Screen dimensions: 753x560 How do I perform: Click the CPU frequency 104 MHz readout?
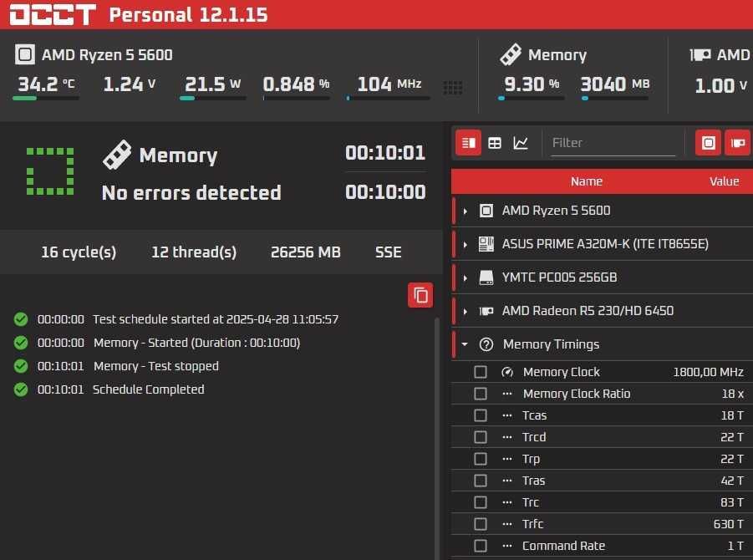[389, 84]
